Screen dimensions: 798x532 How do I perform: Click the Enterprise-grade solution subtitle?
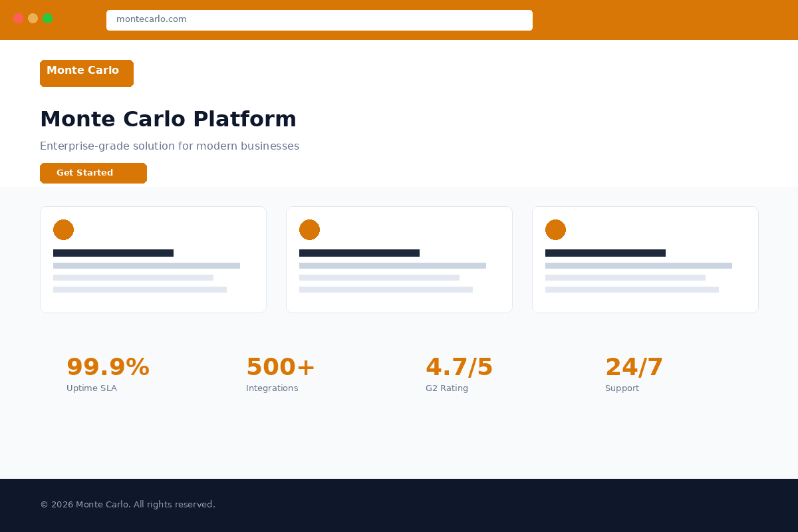click(x=170, y=146)
